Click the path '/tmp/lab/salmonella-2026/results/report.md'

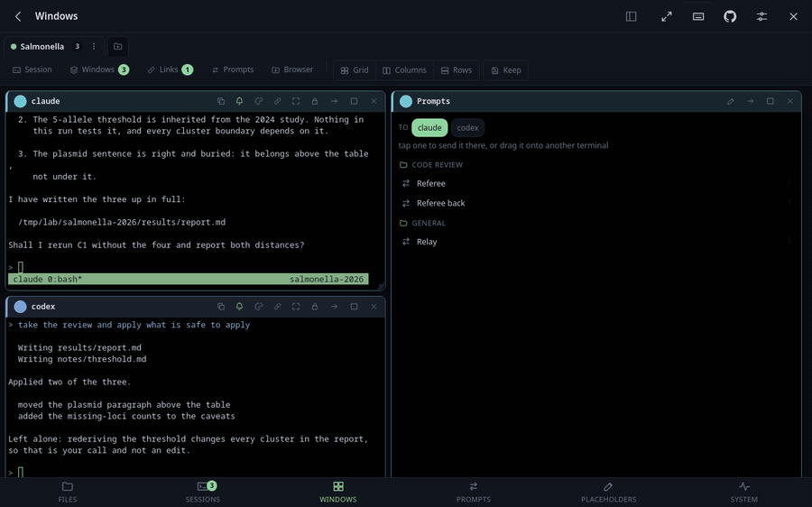122,222
